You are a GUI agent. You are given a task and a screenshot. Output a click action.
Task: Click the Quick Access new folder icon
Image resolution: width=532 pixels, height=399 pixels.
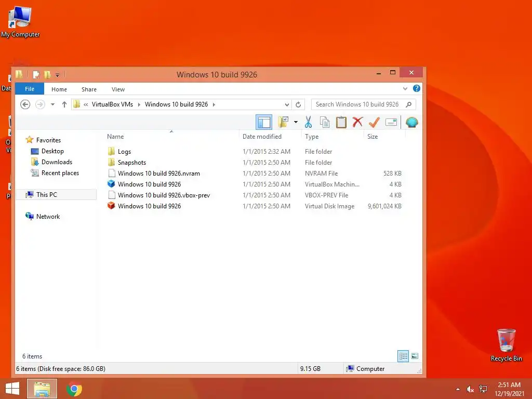47,74
